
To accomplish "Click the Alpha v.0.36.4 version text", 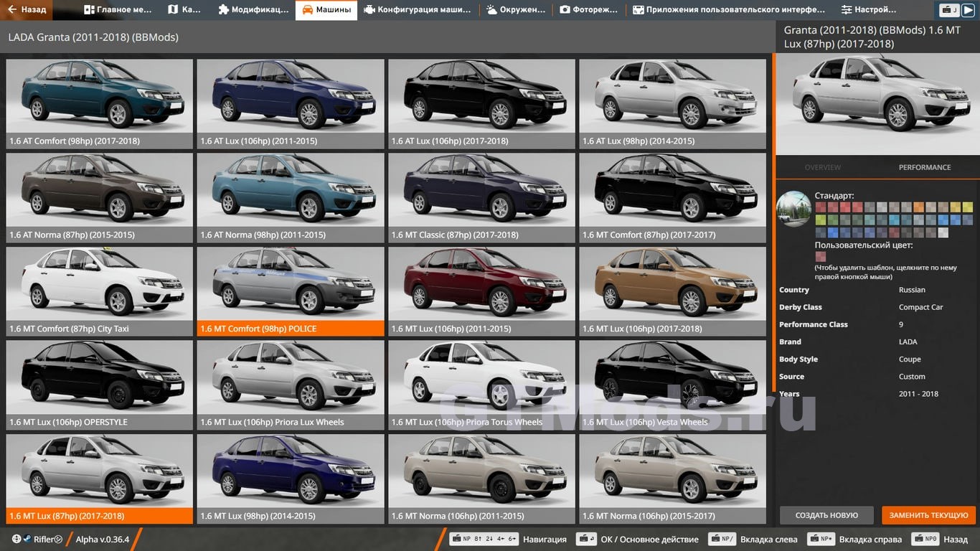I will tap(103, 540).
